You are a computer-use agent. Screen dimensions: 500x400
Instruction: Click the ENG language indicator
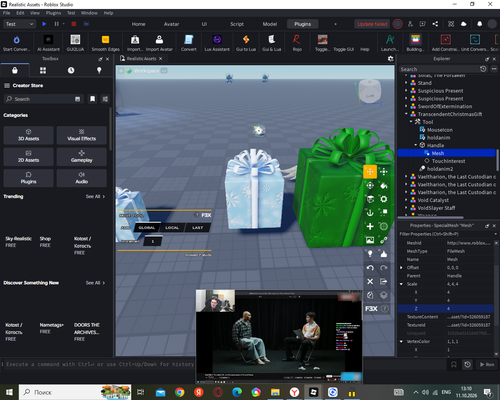(446, 392)
